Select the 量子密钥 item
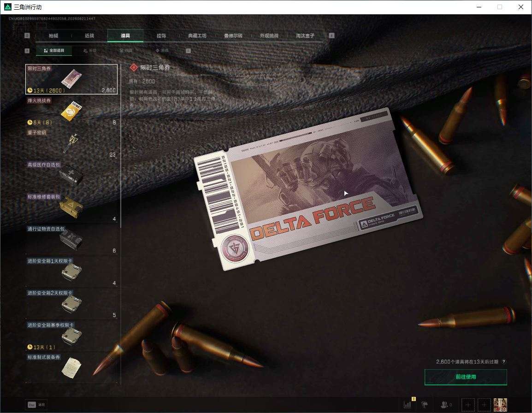532x413 pixels. 71,143
